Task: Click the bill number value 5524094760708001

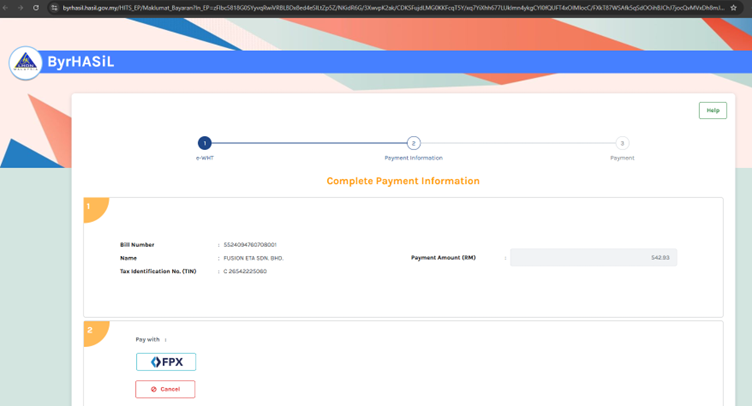Action: point(250,245)
